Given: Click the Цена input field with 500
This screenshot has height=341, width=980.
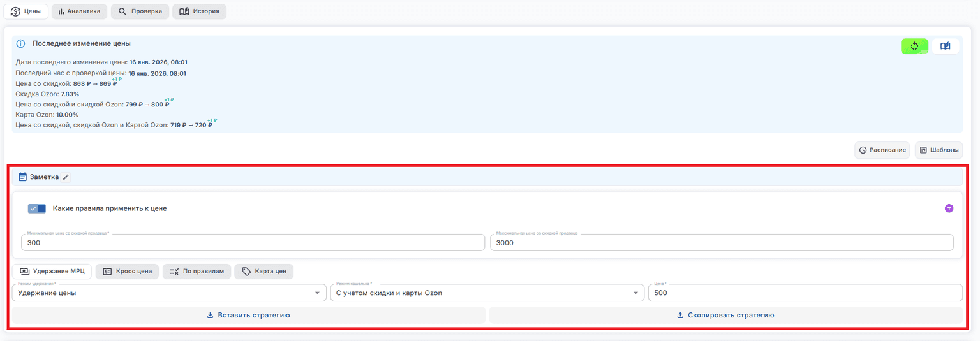Looking at the screenshot, I should (805, 293).
